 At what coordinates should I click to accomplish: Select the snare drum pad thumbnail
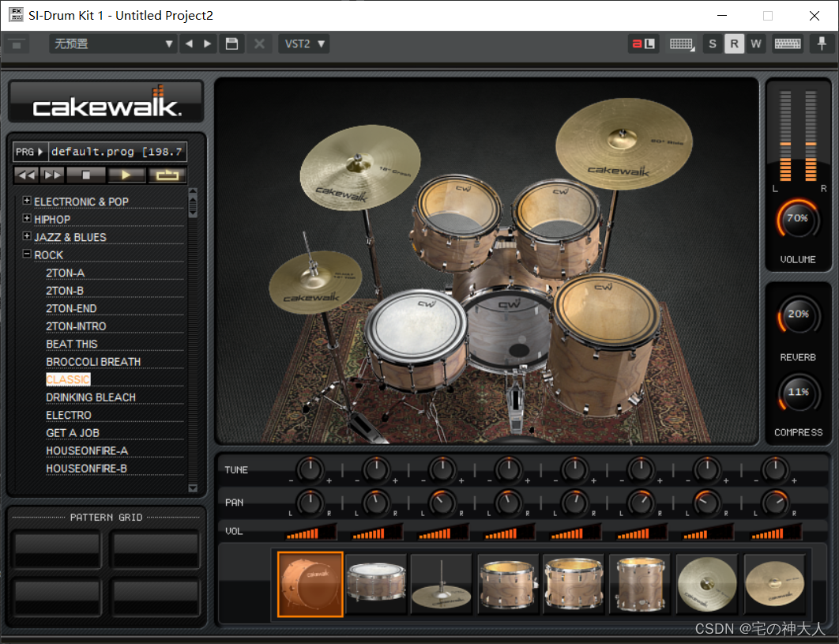pos(376,584)
